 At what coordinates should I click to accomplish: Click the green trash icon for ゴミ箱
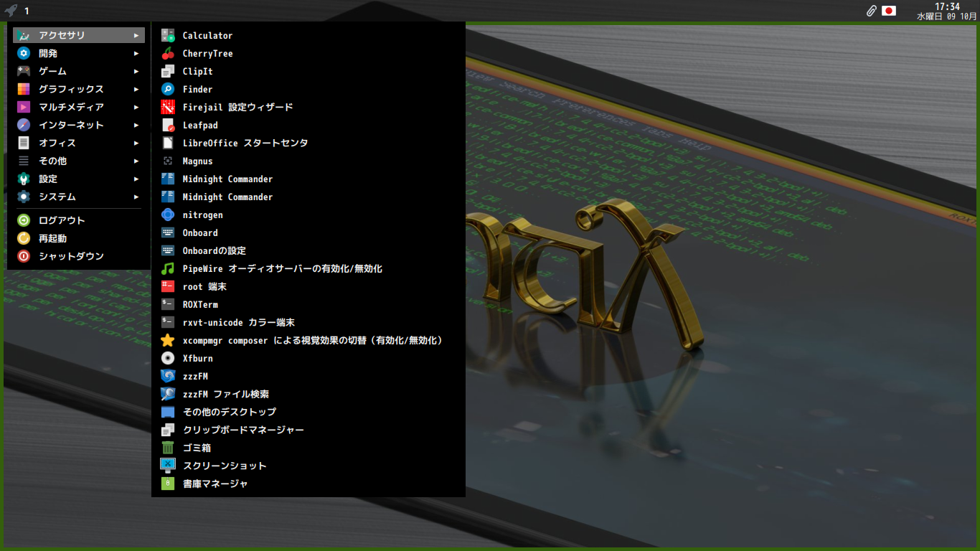tap(168, 448)
